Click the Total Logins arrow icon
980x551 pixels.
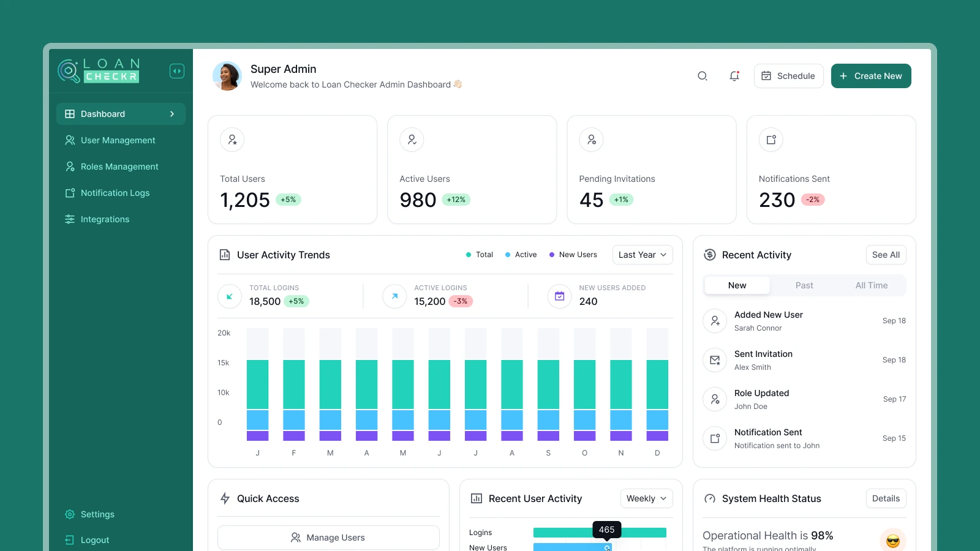coord(230,296)
